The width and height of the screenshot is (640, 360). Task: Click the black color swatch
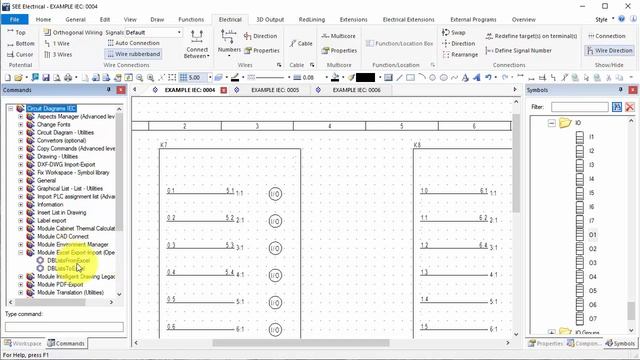tap(365, 78)
